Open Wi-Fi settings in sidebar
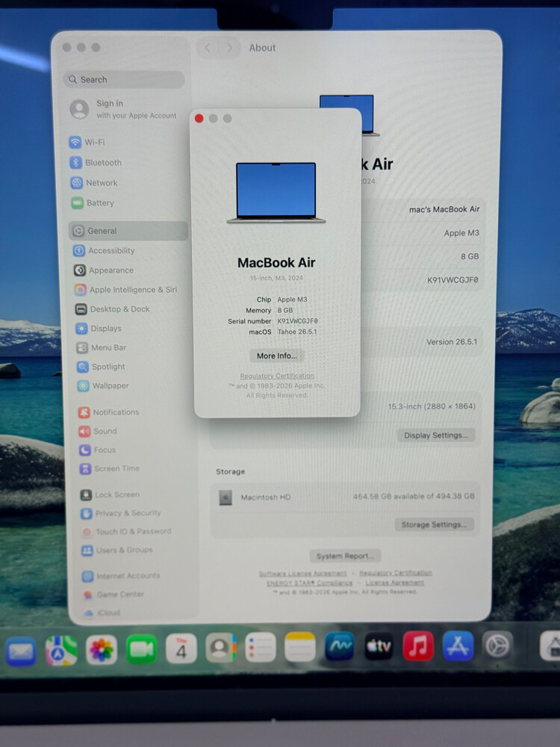 (x=87, y=142)
